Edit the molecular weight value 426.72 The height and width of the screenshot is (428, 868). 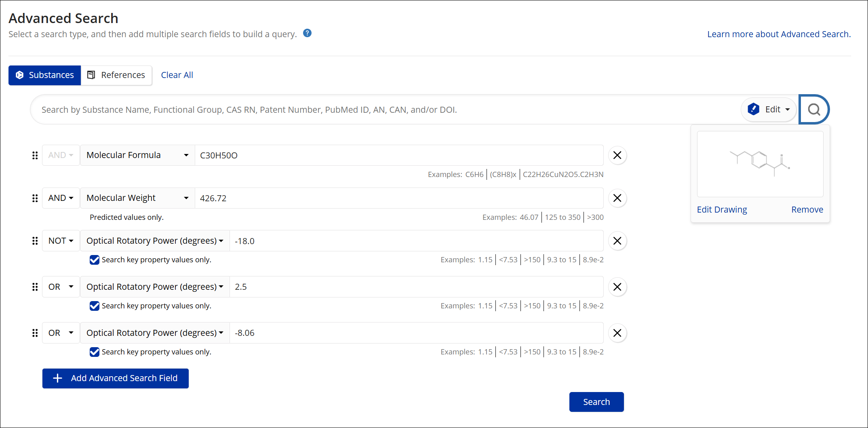pyautogui.click(x=399, y=198)
